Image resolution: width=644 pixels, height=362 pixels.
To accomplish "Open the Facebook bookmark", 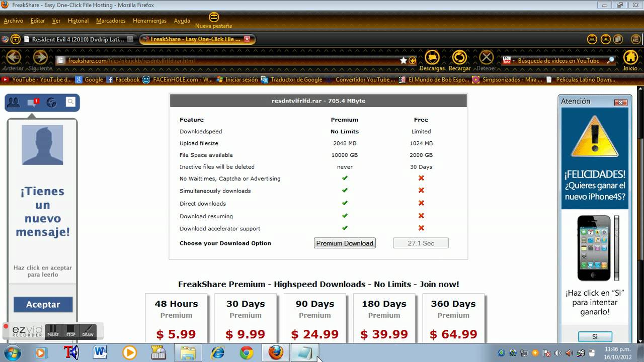I will tap(123, 79).
